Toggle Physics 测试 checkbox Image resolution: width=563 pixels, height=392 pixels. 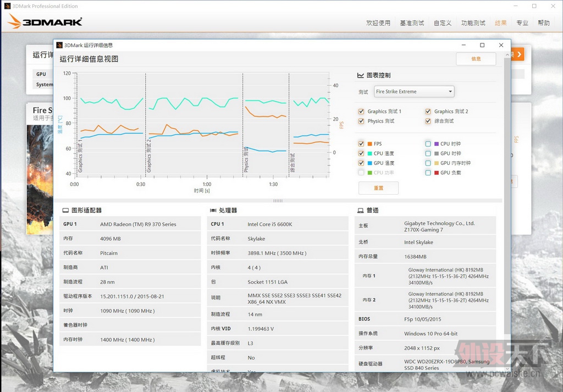point(361,121)
